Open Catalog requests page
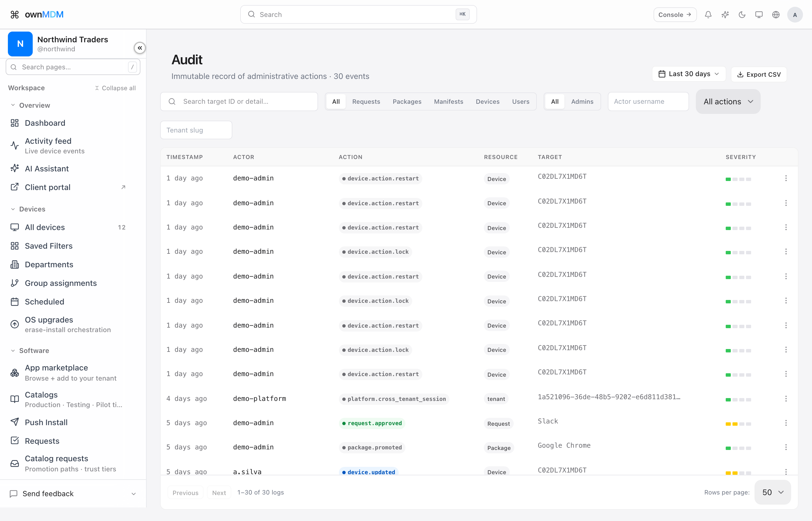 coord(68,463)
